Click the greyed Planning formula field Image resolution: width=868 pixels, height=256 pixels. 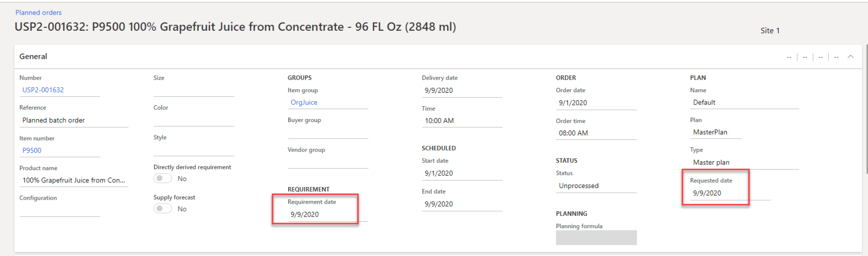[596, 238]
